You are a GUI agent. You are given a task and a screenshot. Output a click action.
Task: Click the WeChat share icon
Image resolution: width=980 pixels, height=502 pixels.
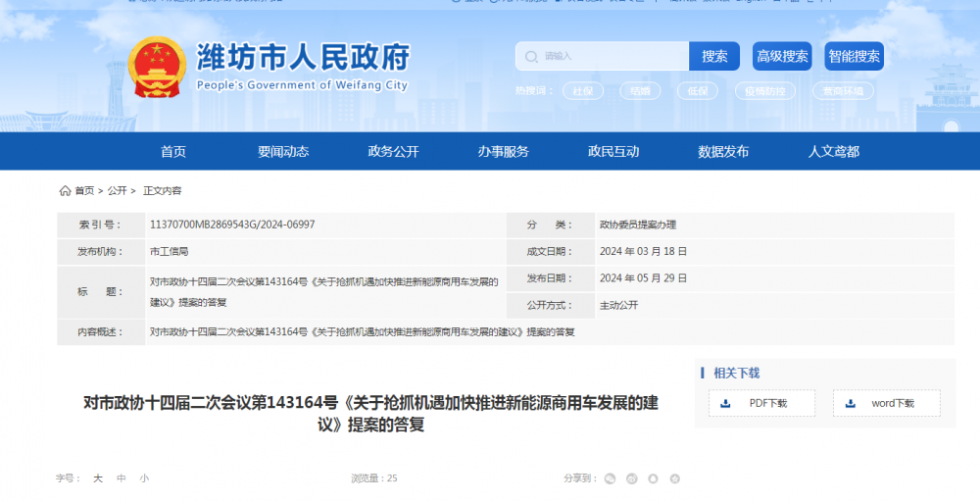pyautogui.click(x=610, y=479)
